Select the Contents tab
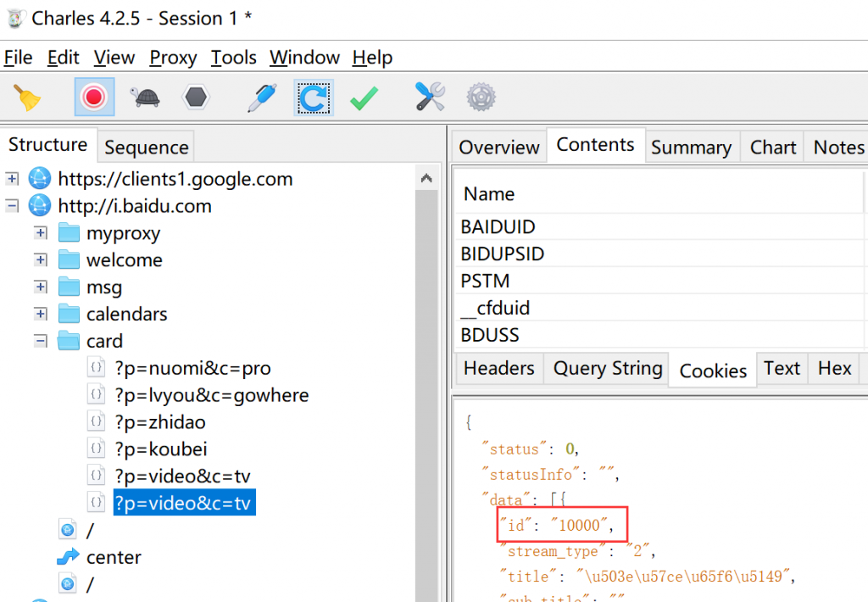 pyautogui.click(x=595, y=144)
